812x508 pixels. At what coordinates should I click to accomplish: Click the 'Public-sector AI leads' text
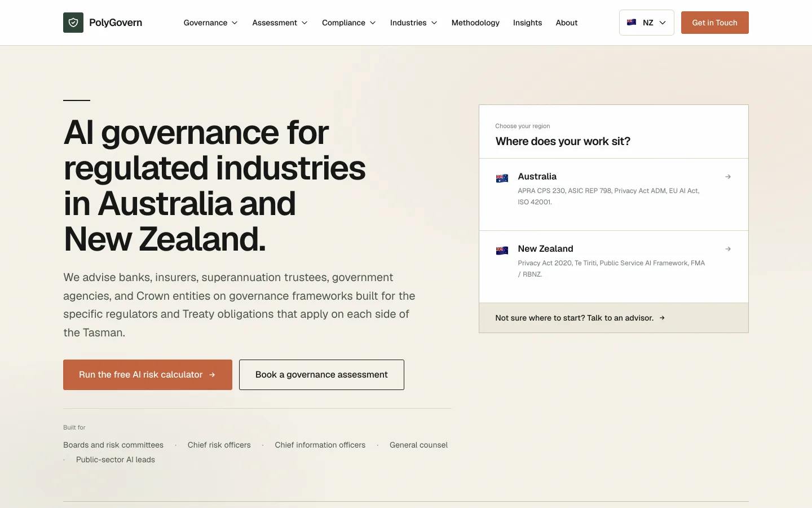point(116,459)
